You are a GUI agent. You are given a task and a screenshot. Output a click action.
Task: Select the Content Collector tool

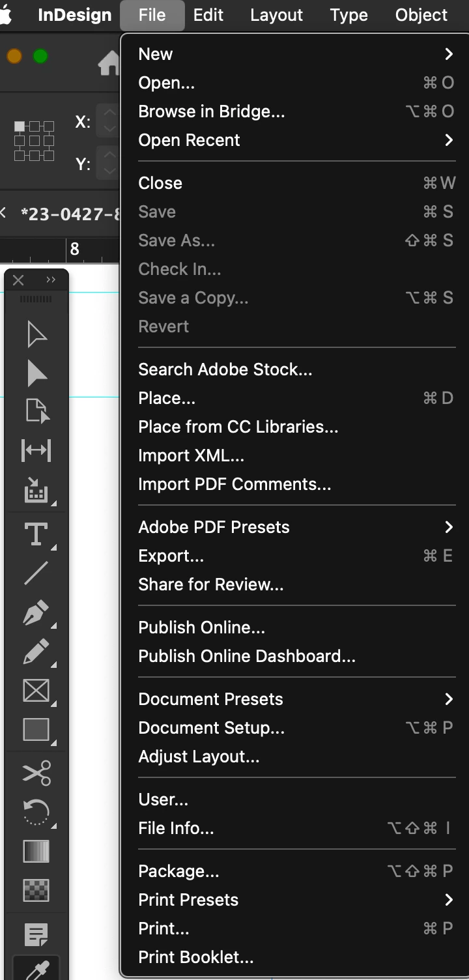(x=36, y=490)
